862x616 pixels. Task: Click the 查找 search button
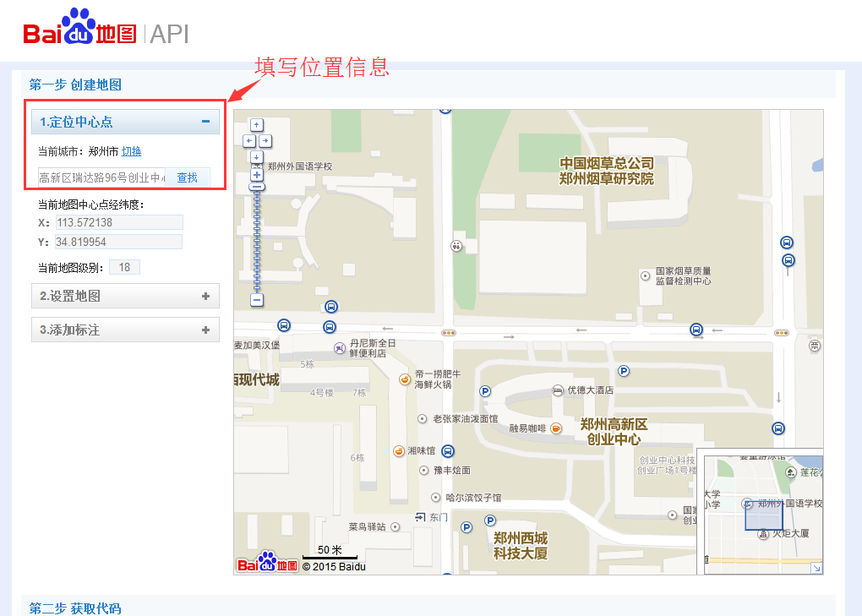coord(187,177)
